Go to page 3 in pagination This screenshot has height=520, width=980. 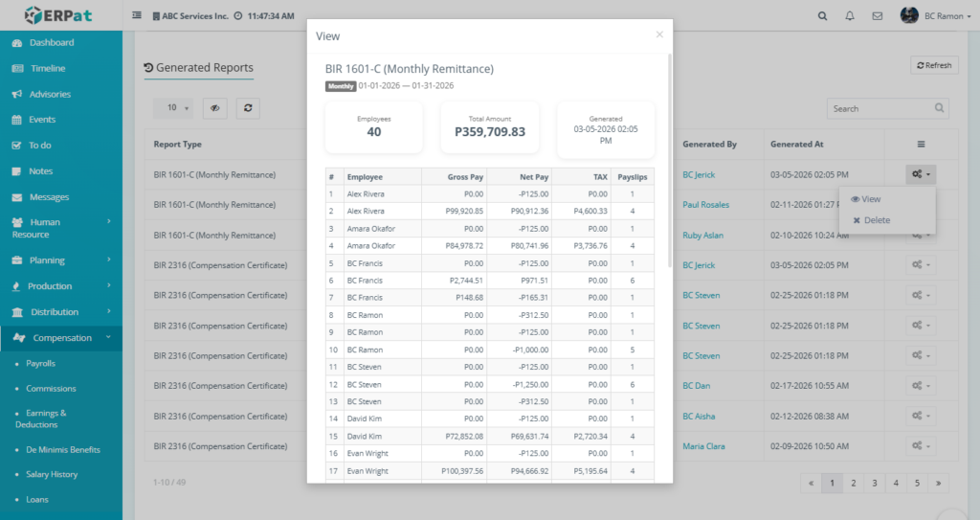point(875,484)
